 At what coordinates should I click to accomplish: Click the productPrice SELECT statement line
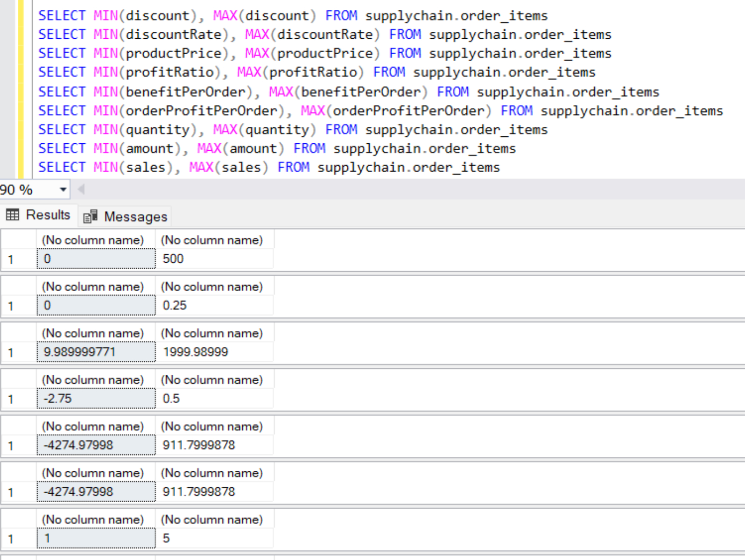pos(324,53)
